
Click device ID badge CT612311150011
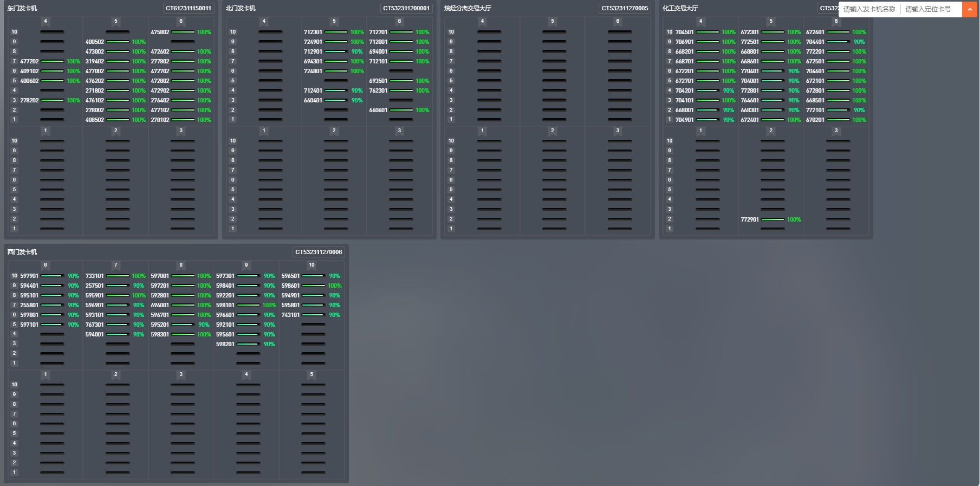[188, 8]
